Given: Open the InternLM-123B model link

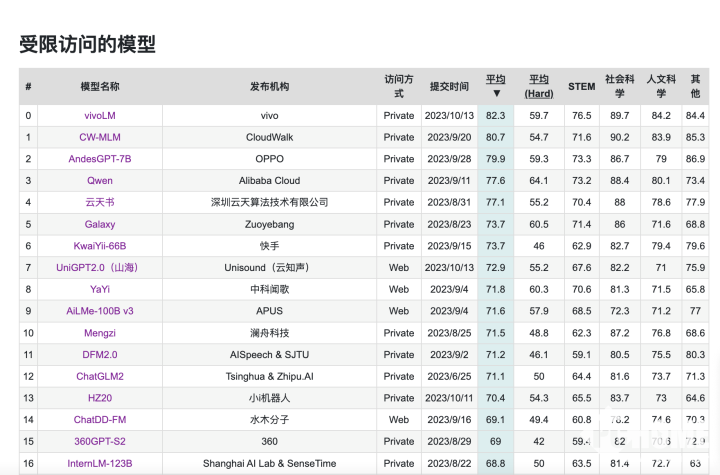Looking at the screenshot, I should point(100,464).
